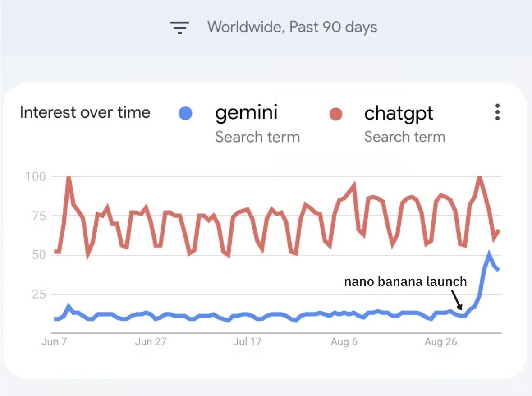The image size is (532, 396).
Task: Open the three-dot more options menu
Action: [497, 112]
